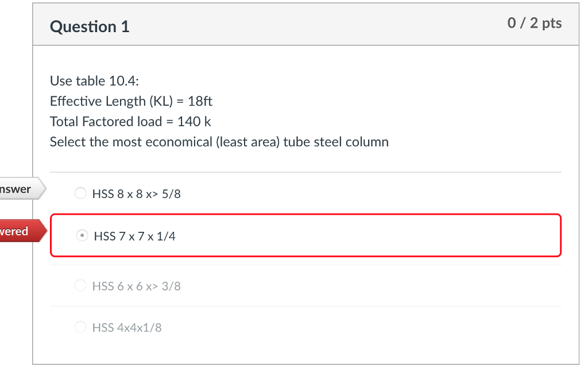Select the HSS 7 x 7 x 1/4 radio button
Screen dimensions: 588x369
(x=81, y=235)
